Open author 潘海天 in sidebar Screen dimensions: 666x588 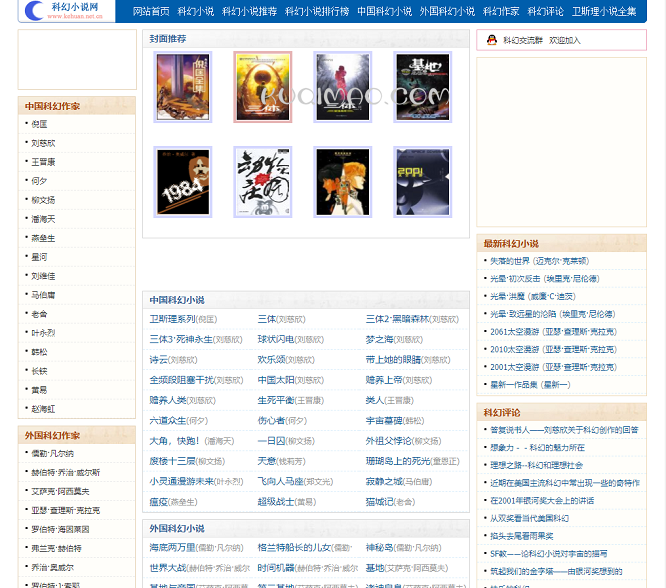(43, 219)
